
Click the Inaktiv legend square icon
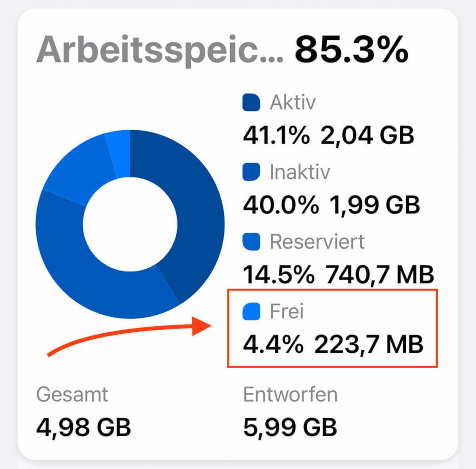(x=251, y=172)
